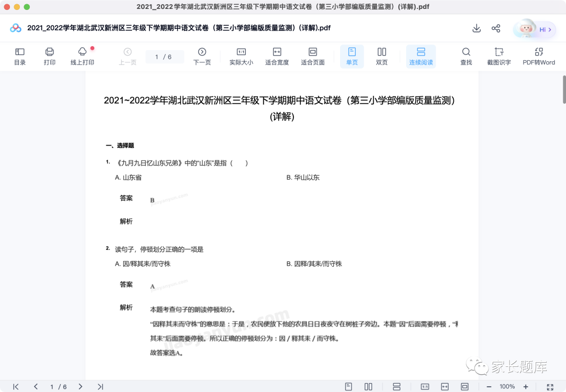566x392 pixels.
Task: Choose 适合页面 fit page
Action: [312, 57]
